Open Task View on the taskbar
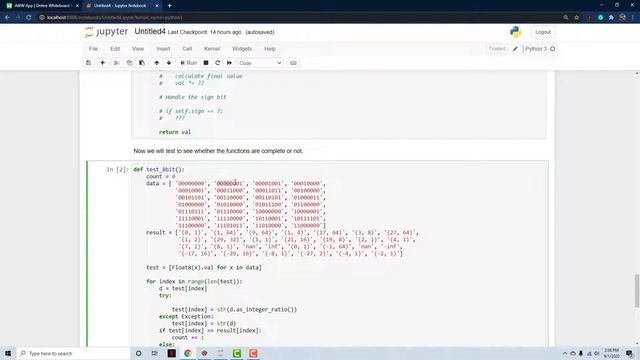The width and height of the screenshot is (640, 360). click(x=155, y=353)
